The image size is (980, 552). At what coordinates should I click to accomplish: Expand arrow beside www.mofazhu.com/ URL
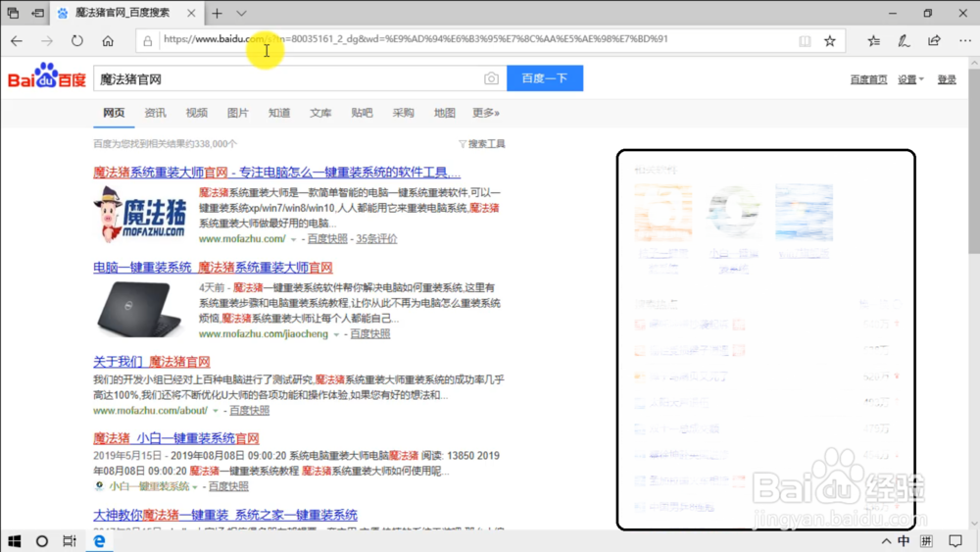(293, 239)
